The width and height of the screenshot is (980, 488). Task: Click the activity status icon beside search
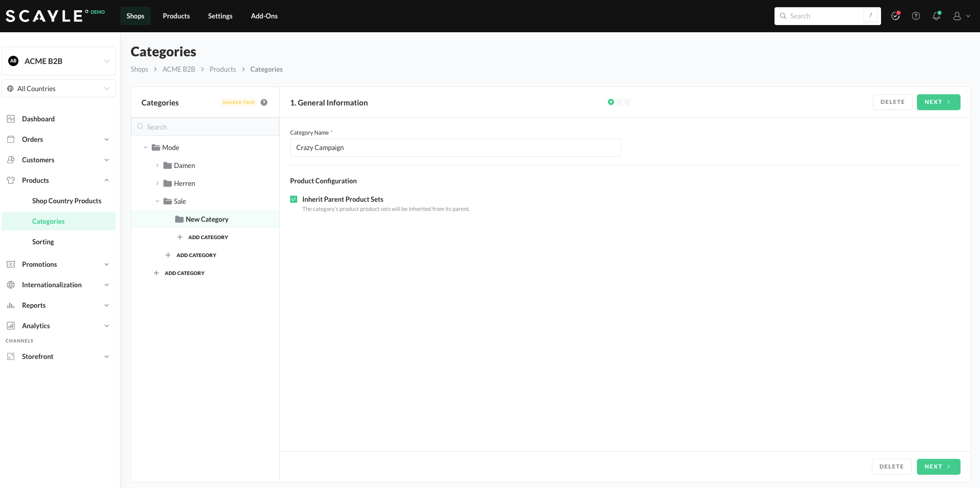(895, 16)
